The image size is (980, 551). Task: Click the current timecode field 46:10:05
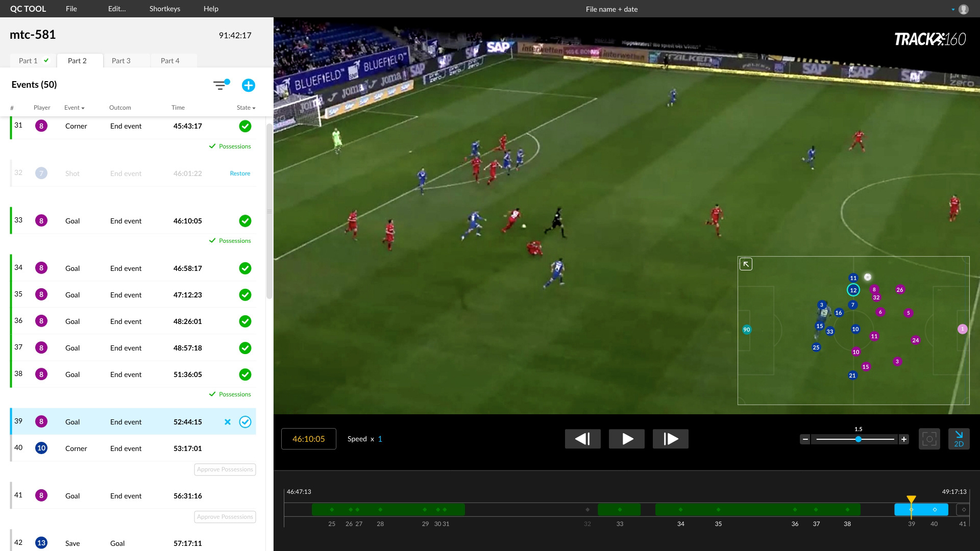pos(309,439)
